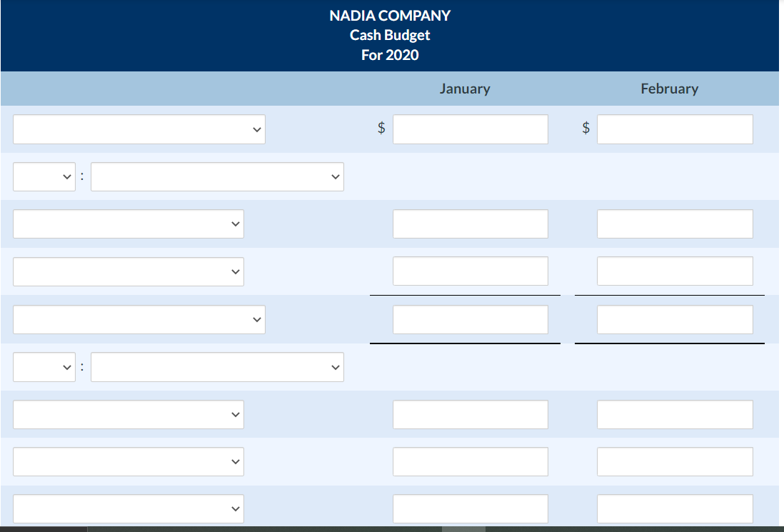
Task: Click the January amount field beside the dollar sign
Action: [x=471, y=129]
